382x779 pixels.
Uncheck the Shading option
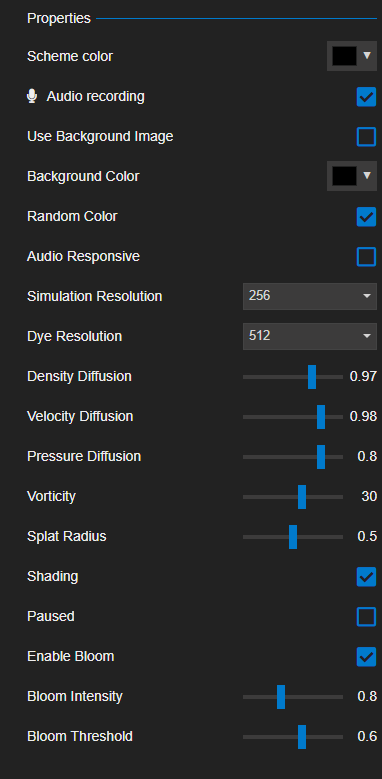pos(366,577)
